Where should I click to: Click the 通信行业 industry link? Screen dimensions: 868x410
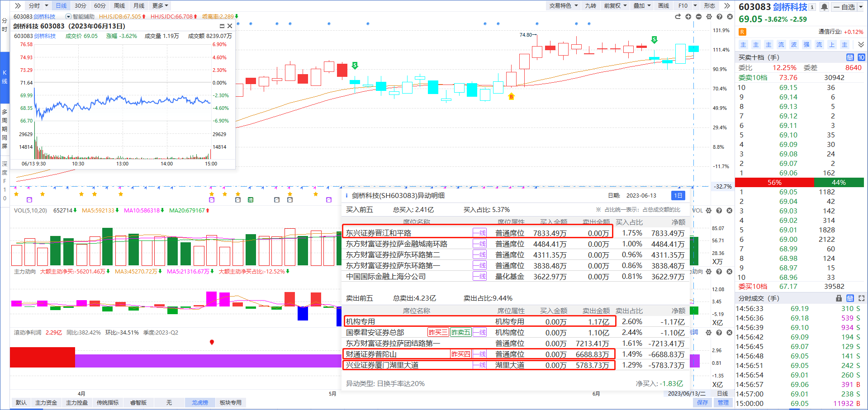[x=830, y=32]
